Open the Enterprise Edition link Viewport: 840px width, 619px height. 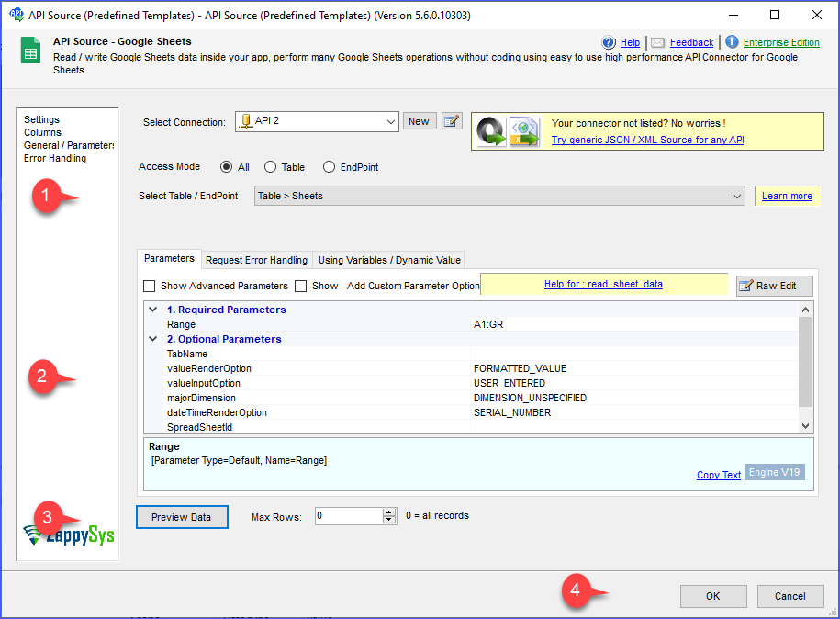(x=781, y=42)
